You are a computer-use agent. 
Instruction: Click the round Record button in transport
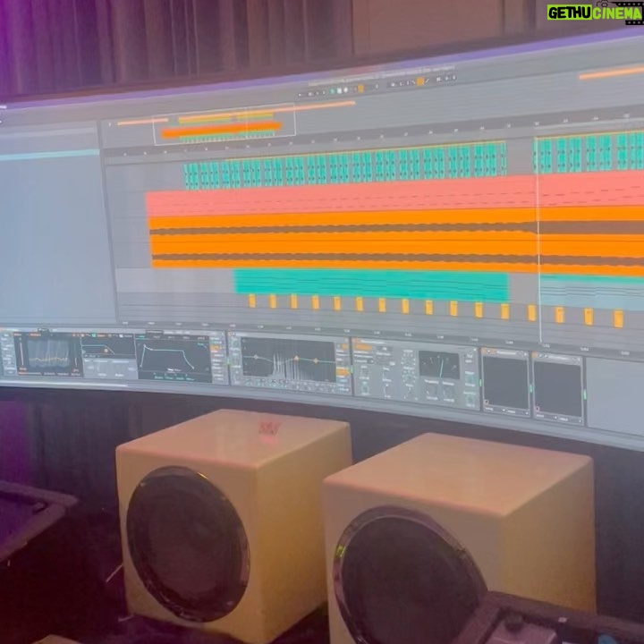click(x=345, y=89)
